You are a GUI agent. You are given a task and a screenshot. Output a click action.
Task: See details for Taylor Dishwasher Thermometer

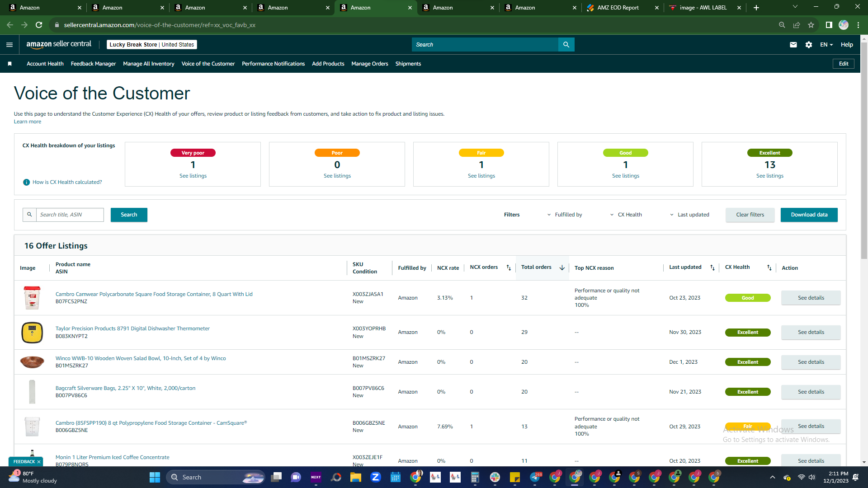[x=811, y=332]
